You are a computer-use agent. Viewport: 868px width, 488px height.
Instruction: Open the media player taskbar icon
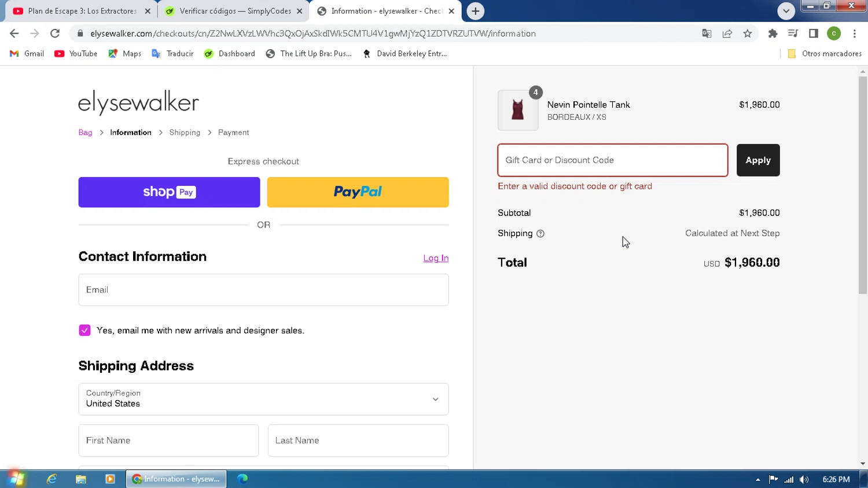pos(110,479)
